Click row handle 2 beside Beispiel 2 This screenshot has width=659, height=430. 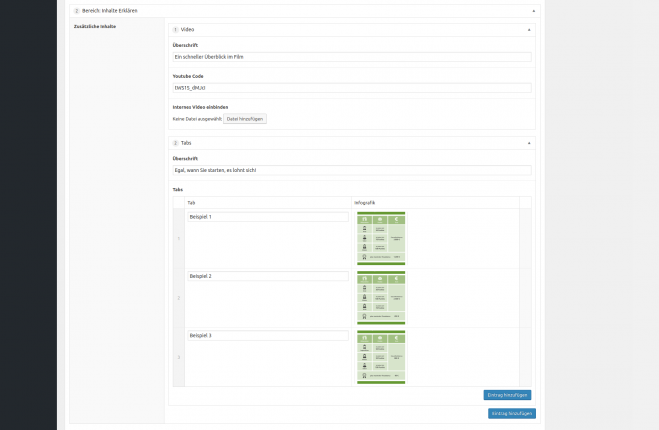[179, 298]
